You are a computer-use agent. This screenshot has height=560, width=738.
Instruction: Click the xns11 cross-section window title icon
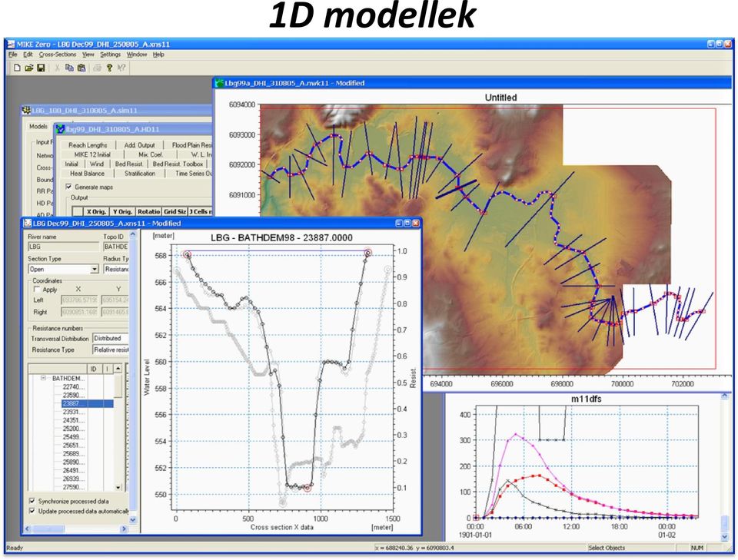tap(28, 224)
